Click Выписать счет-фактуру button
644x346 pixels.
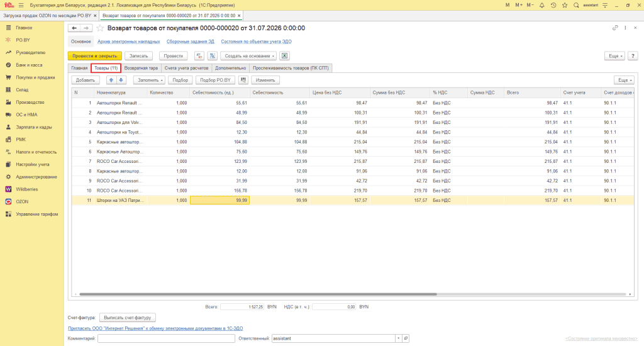coord(128,318)
